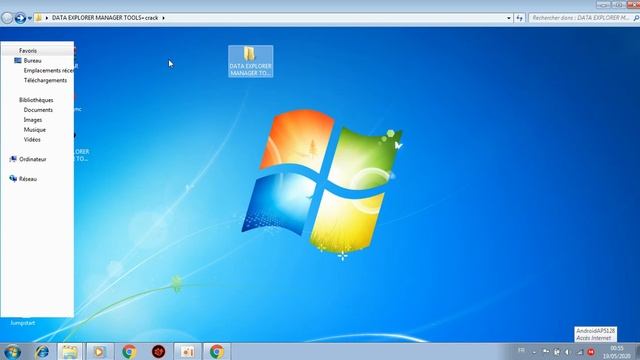The height and width of the screenshot is (360, 640).
Task: Open the media player taskbar icon
Action: (99, 351)
